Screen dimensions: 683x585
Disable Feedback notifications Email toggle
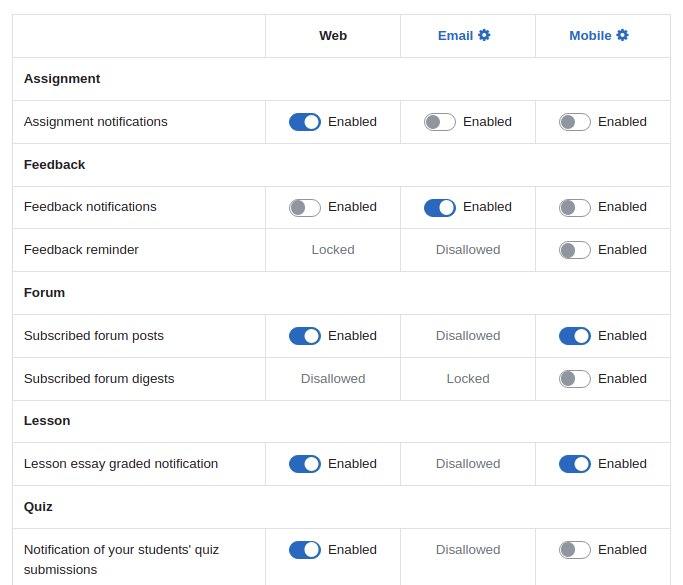[x=440, y=207]
